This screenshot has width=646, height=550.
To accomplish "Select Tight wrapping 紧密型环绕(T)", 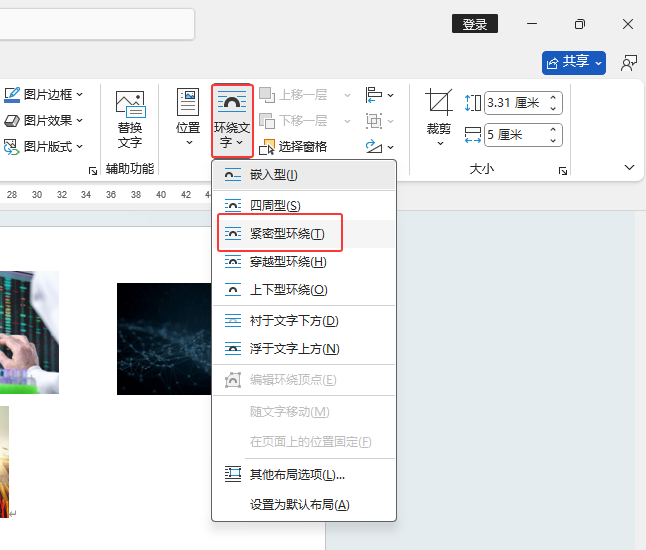I will [304, 234].
